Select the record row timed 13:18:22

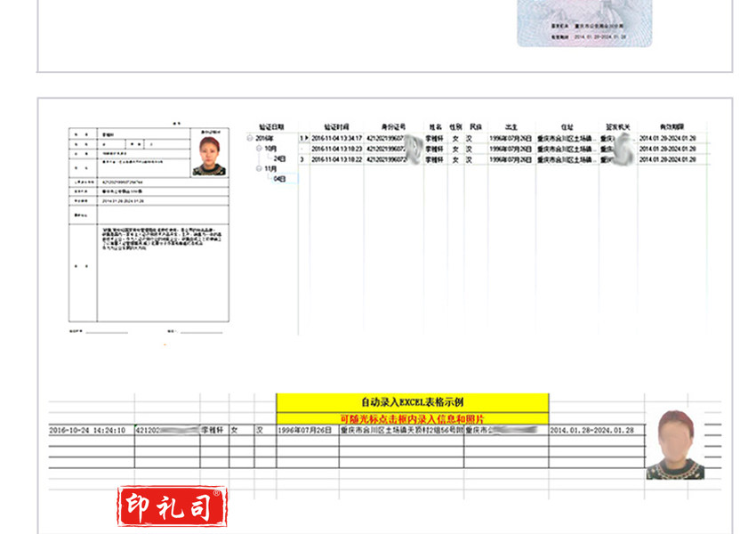coord(336,159)
